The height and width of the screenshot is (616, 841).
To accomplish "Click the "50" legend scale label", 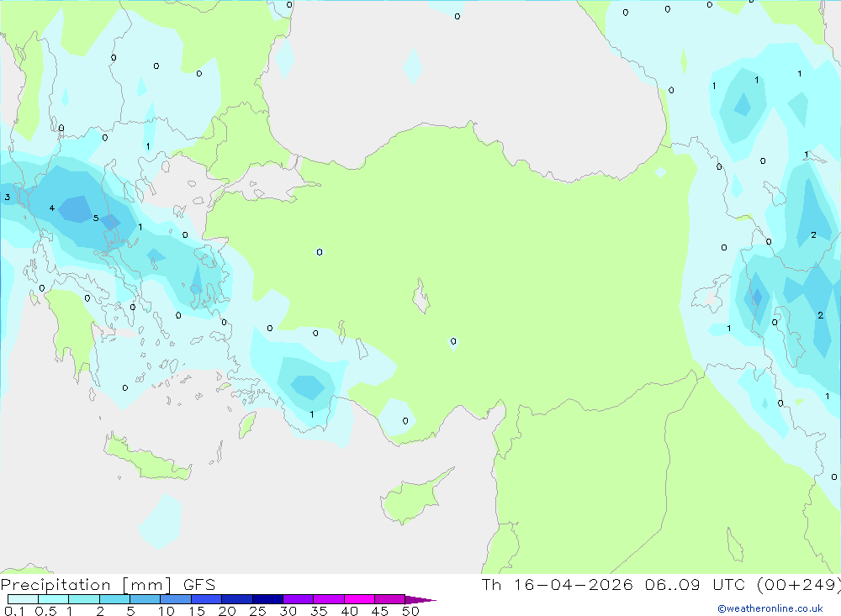I will point(410,611).
